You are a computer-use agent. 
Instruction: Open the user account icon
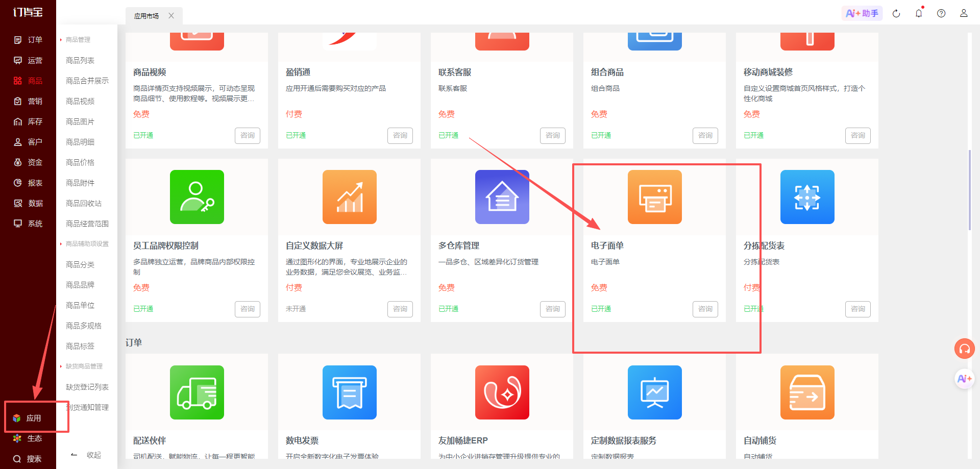point(964,13)
